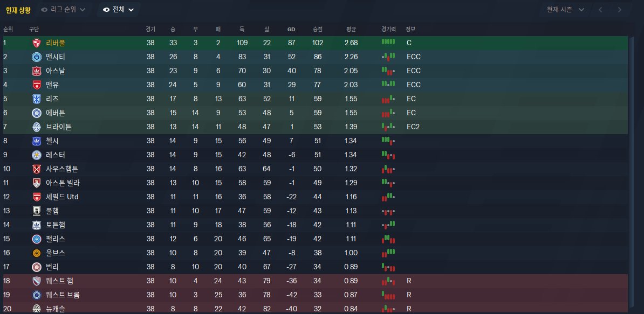Viewport: 644px width, 314px height.
Task: Open the 현재 시즌 season dropdown
Action: 565,10
